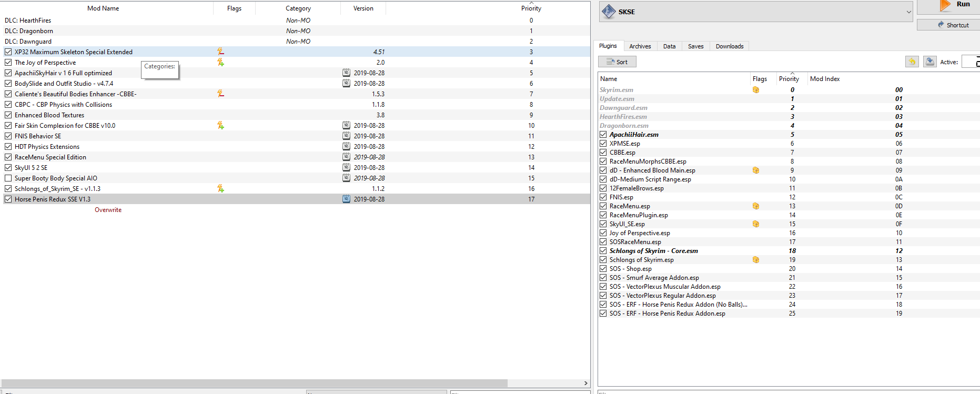Click the sort icon in the Sort button
The image size is (980, 394).
pos(611,62)
